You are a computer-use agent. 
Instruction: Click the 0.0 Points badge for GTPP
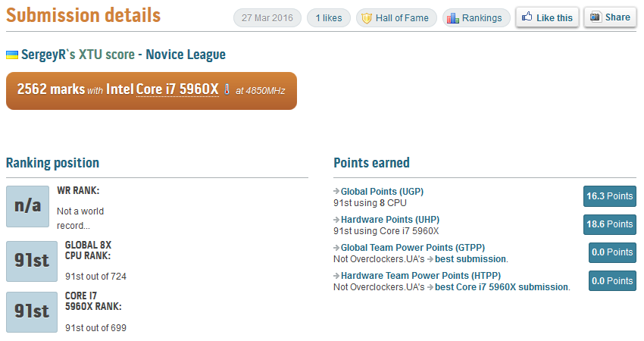tap(612, 252)
